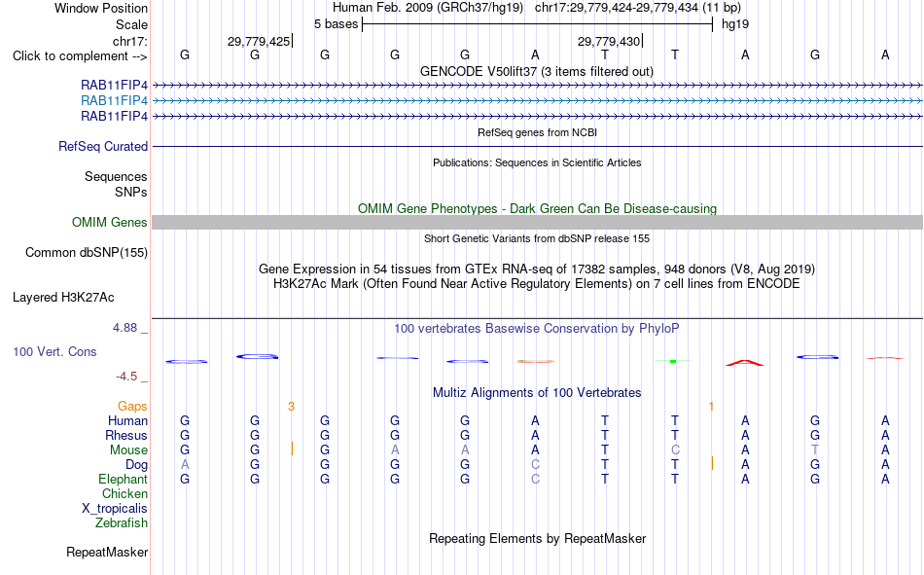The height and width of the screenshot is (575, 924).
Task: Click the light-blue RAB11FIP4 transcript label
Action: (x=115, y=100)
